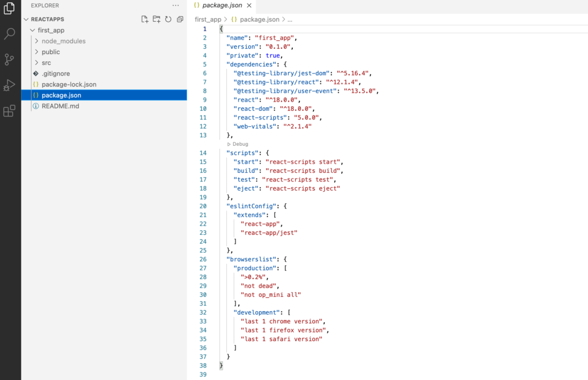Click the New Folder icon in Explorer
This screenshot has width=588, height=380.
[156, 19]
